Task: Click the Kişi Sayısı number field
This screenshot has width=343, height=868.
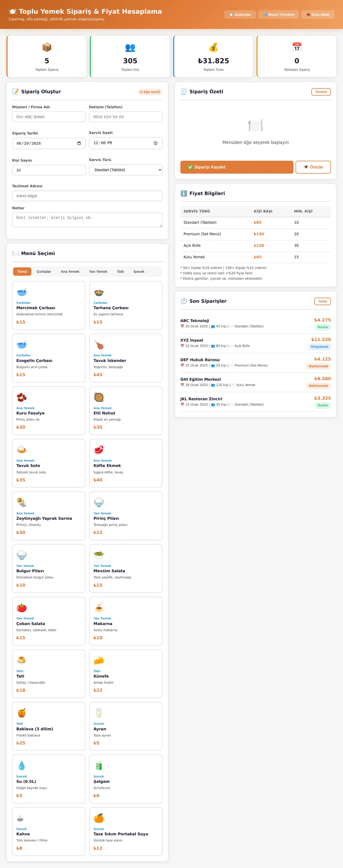Action: [49, 170]
